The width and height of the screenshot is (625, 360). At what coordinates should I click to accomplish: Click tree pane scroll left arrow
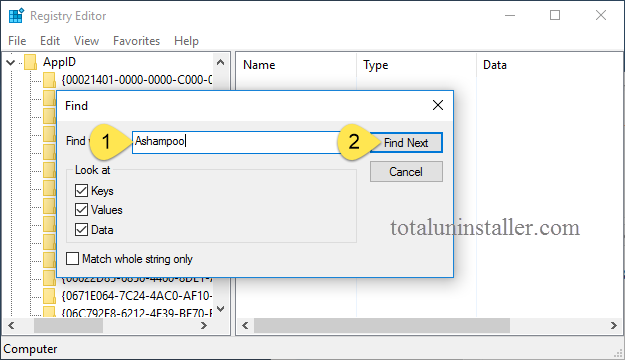pos(11,325)
